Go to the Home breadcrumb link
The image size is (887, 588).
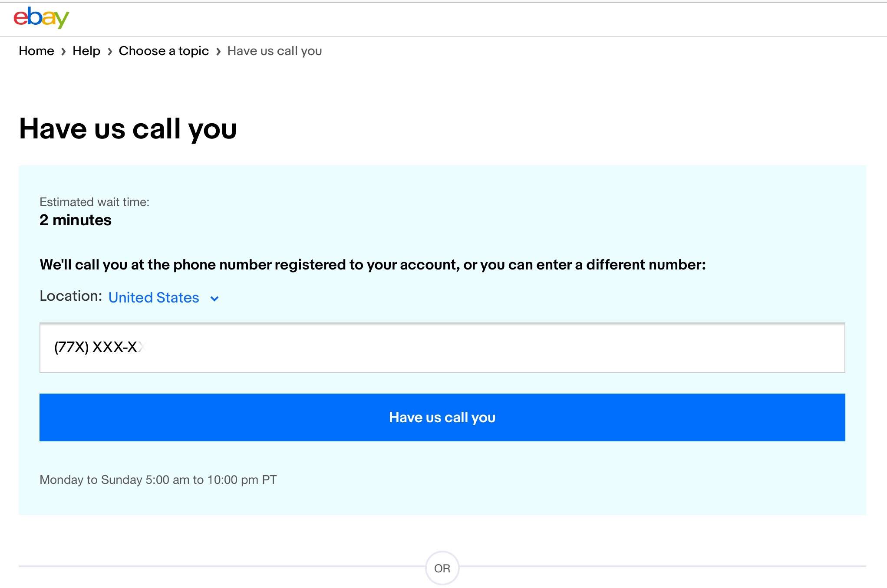36,51
